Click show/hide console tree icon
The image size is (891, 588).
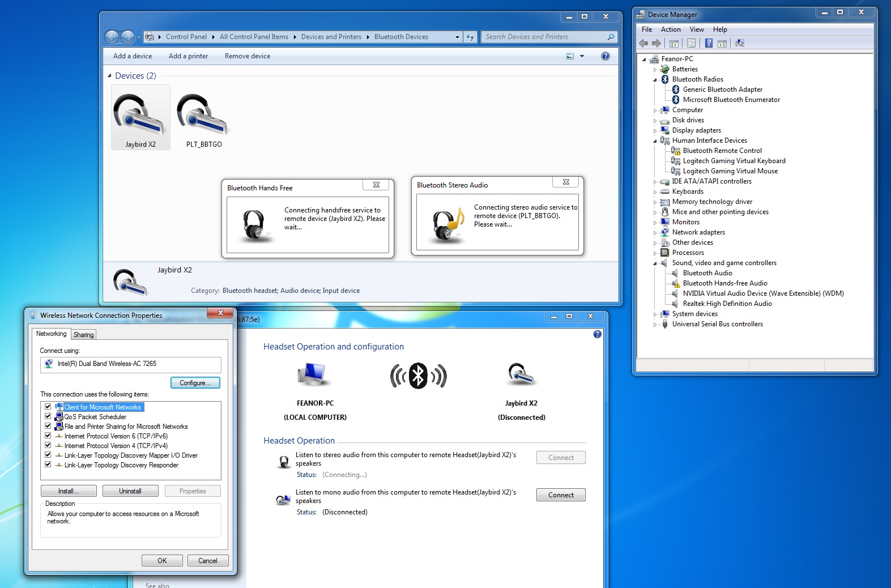[x=674, y=43]
